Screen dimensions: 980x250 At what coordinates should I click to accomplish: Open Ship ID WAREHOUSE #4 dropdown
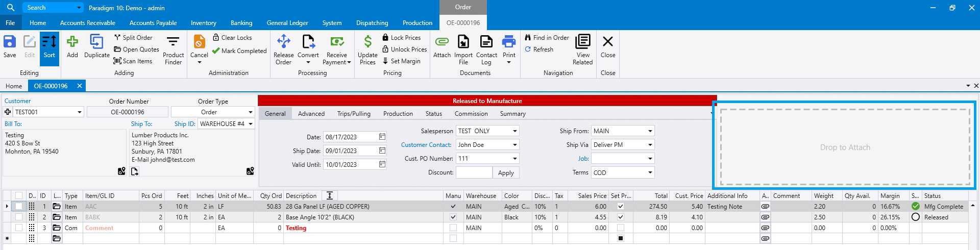click(251, 124)
